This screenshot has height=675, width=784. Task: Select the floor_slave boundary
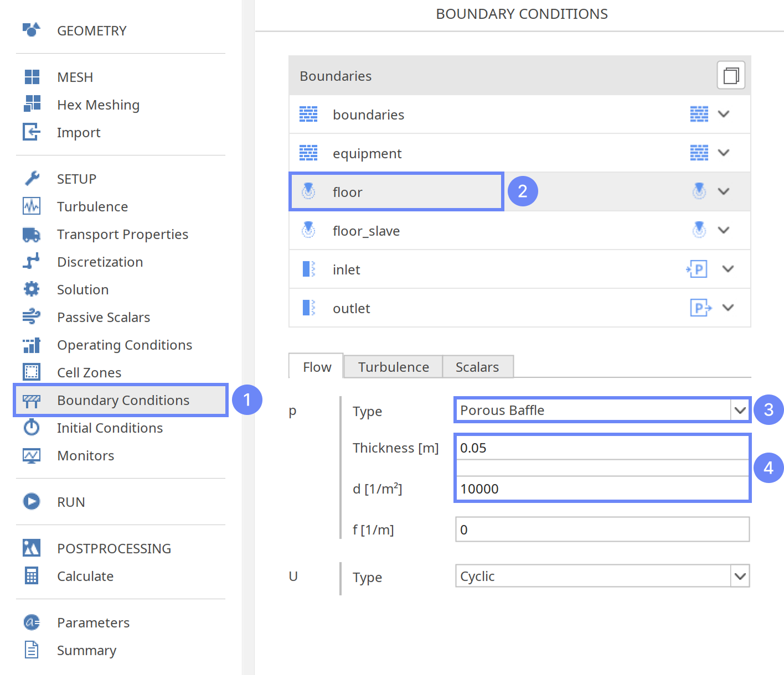366,231
